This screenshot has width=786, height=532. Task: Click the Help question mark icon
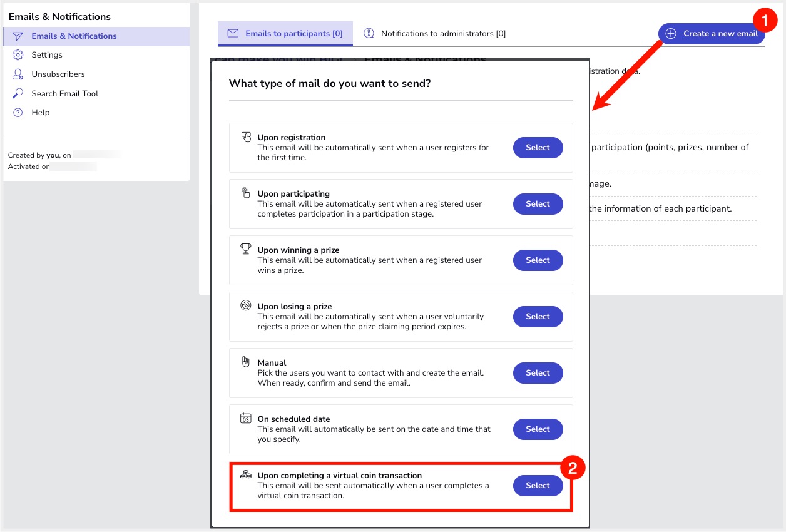[x=18, y=113]
